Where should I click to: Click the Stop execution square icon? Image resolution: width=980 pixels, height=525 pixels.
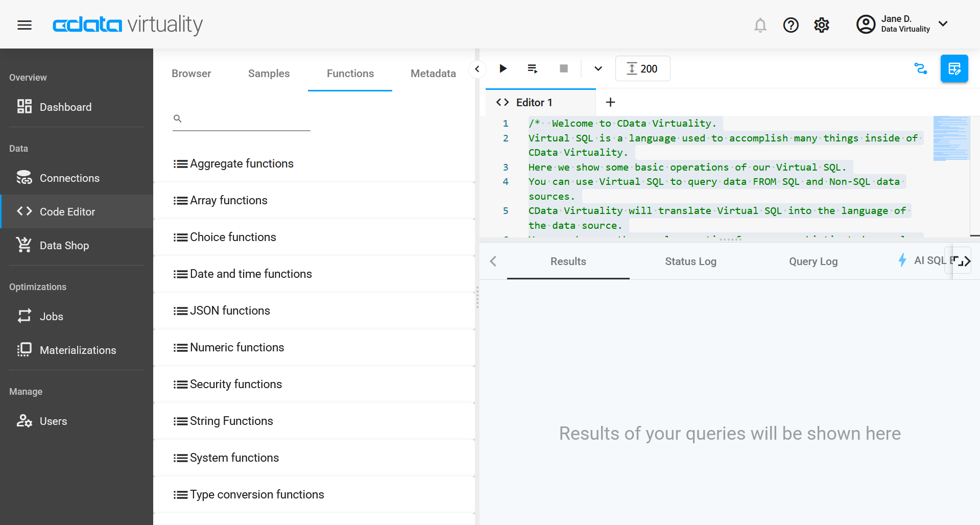point(563,68)
